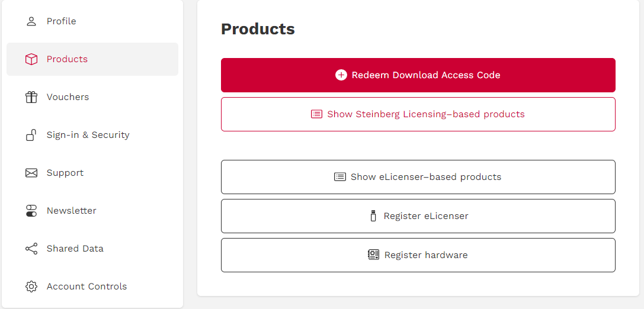The image size is (644, 309).
Task: Click the Shared Data share icon
Action: click(31, 249)
